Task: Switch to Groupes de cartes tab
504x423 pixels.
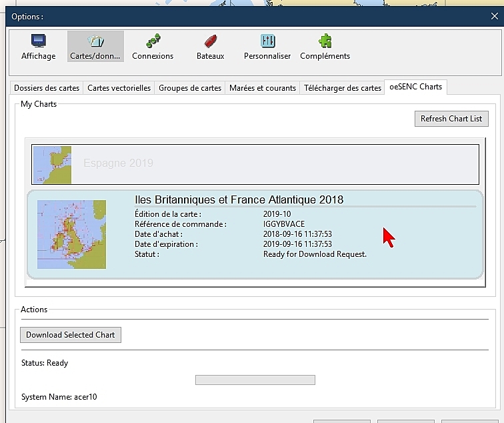Action: click(x=190, y=88)
